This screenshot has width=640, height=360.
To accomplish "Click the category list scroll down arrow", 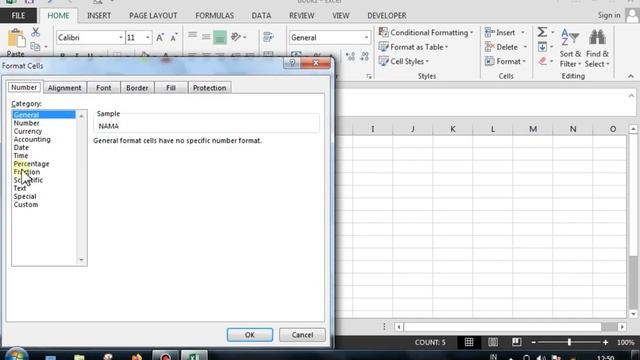I will [x=81, y=260].
